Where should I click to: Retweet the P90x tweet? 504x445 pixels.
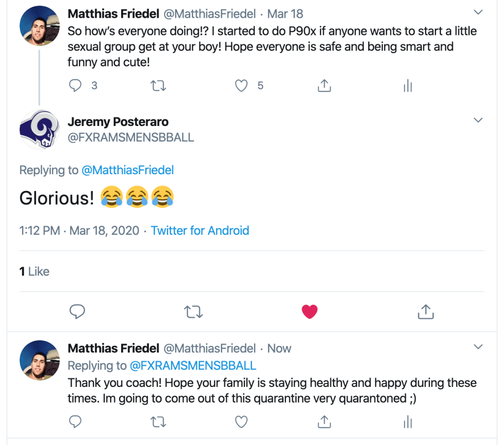coord(158,86)
